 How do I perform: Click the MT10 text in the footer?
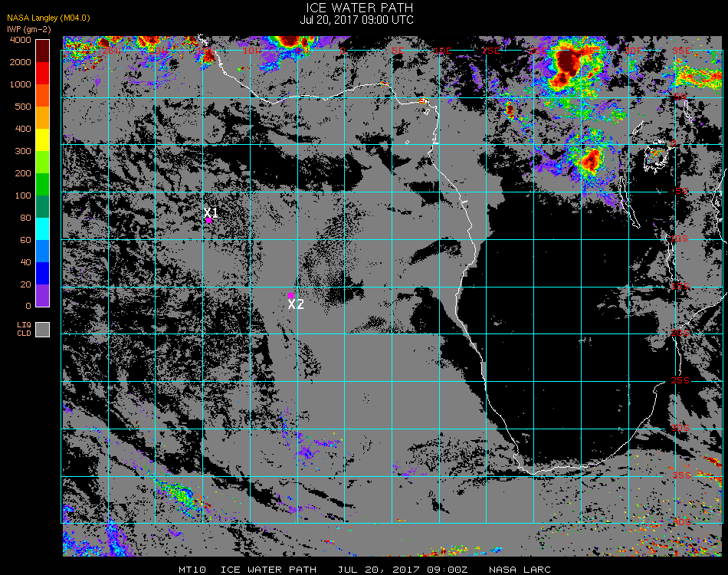click(x=192, y=570)
